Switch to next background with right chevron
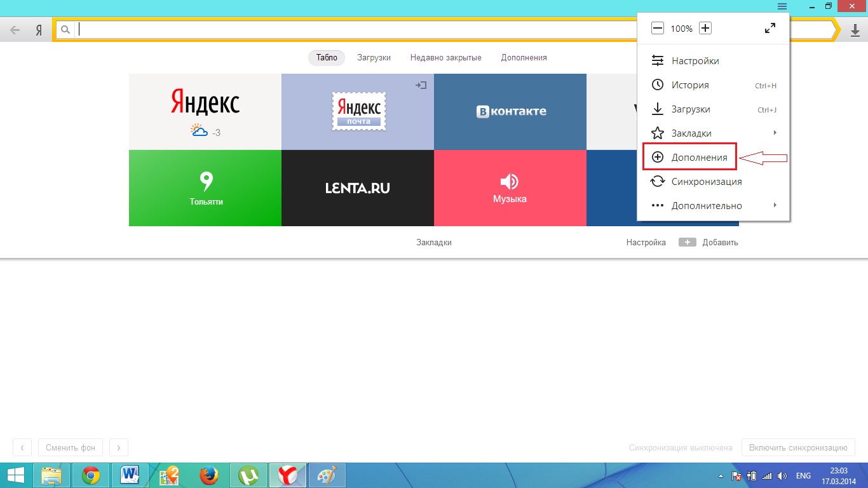Image resolution: width=868 pixels, height=488 pixels. pos(118,447)
